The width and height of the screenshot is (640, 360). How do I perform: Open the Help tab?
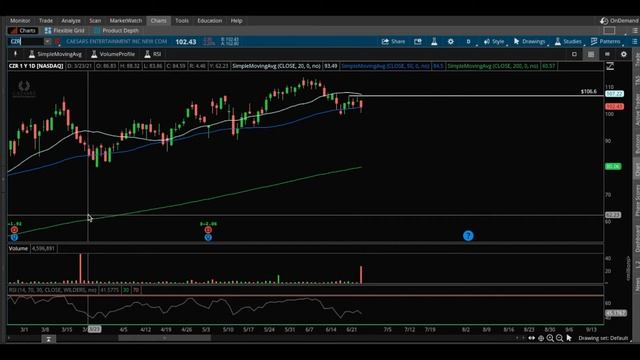click(236, 20)
